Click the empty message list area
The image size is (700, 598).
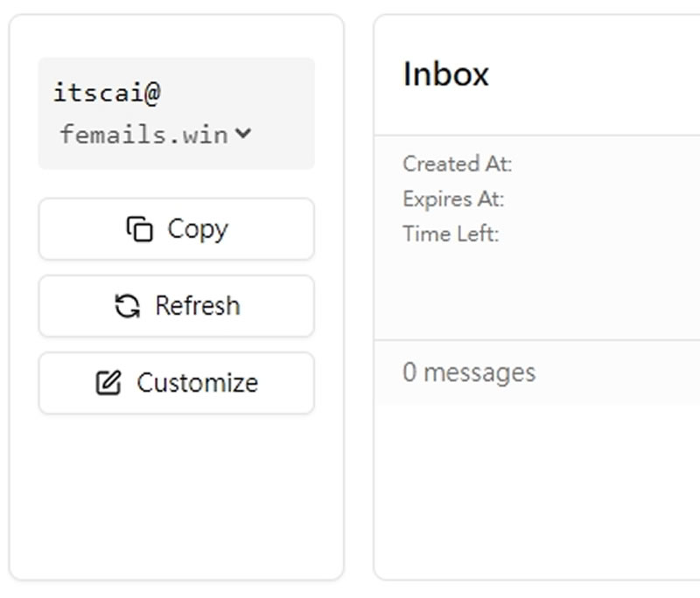pyautogui.click(x=538, y=490)
